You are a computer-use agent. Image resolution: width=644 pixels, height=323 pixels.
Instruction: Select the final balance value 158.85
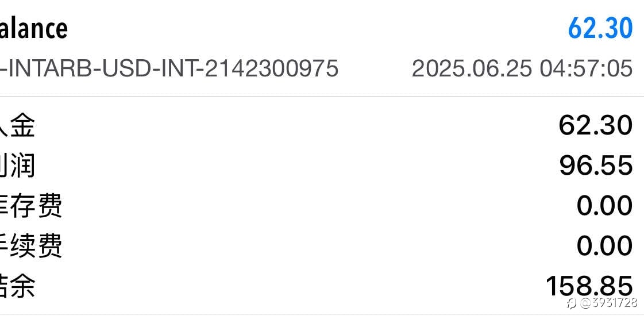(589, 286)
